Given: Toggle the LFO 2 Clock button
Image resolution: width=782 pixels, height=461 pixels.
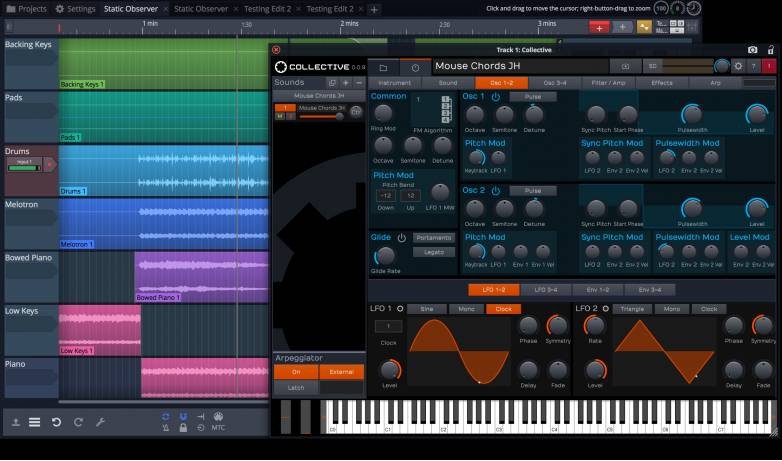Looking at the screenshot, I should (709, 309).
